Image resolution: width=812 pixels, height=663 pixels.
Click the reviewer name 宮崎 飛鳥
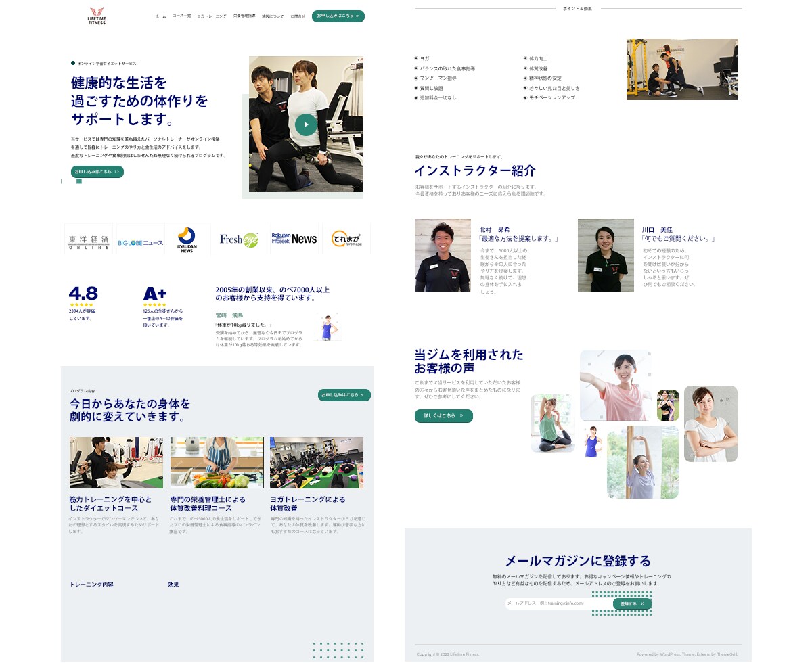click(229, 315)
